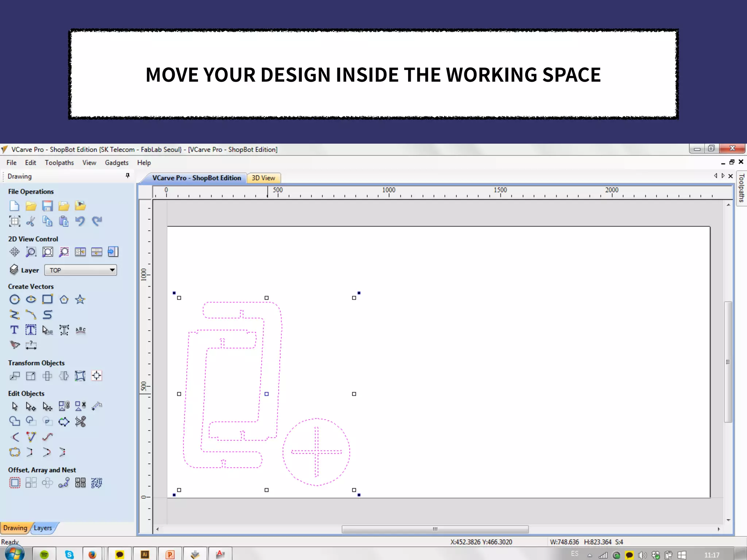The image size is (747, 560).
Task: Click the Create New File icon
Action: 14,206
